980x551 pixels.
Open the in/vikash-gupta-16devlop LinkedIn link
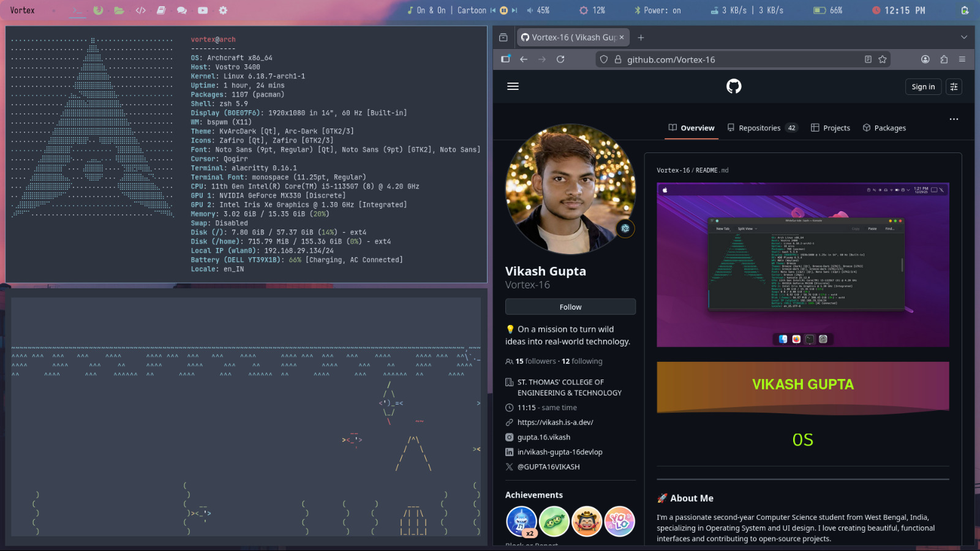pos(560,452)
